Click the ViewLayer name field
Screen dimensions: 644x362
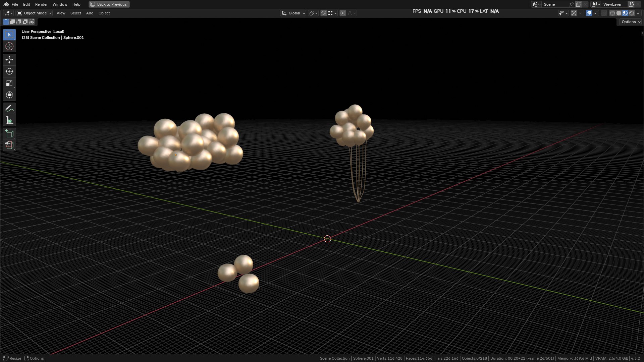(614, 4)
